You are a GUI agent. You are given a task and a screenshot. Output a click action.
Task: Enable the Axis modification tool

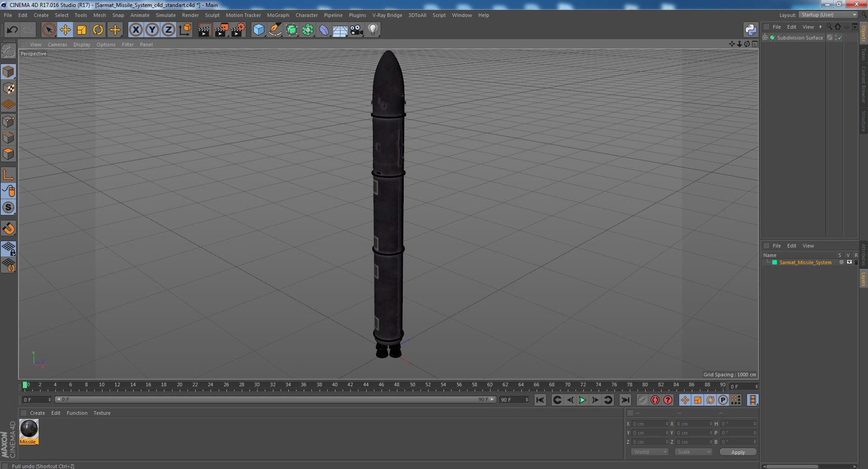[x=8, y=174]
